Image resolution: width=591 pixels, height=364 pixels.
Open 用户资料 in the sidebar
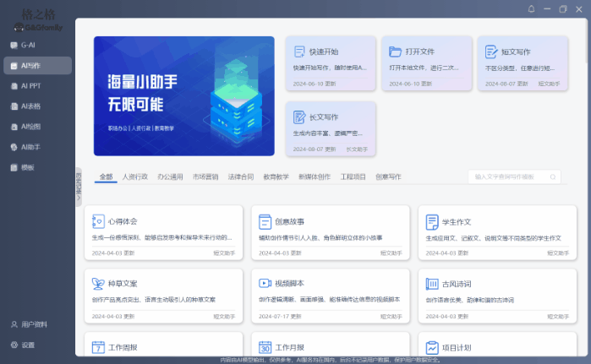[x=34, y=324]
